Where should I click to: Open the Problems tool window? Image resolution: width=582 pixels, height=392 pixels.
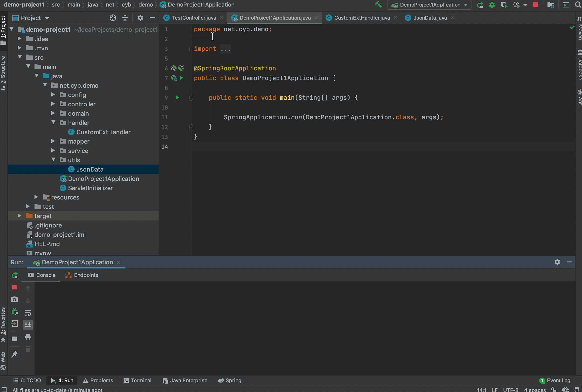pos(98,380)
